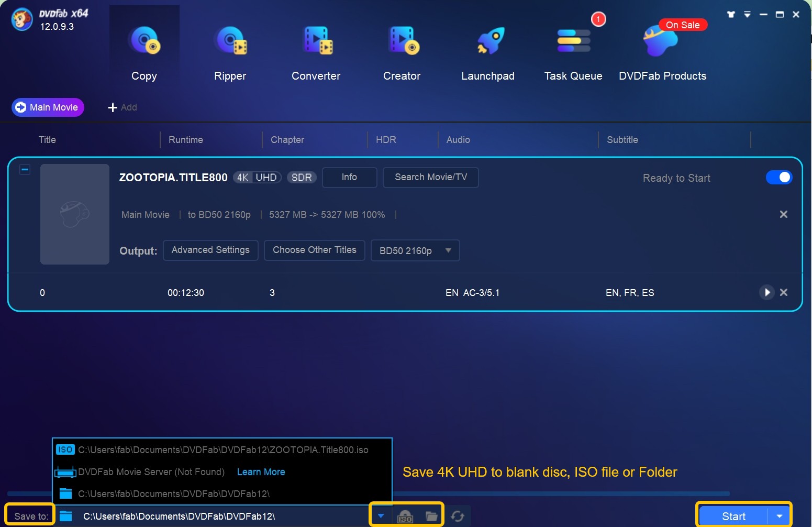Click the Learn More link

coord(261,472)
